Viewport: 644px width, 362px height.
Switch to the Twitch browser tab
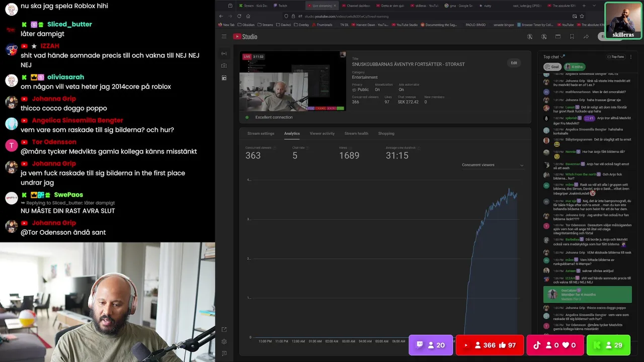[287, 6]
